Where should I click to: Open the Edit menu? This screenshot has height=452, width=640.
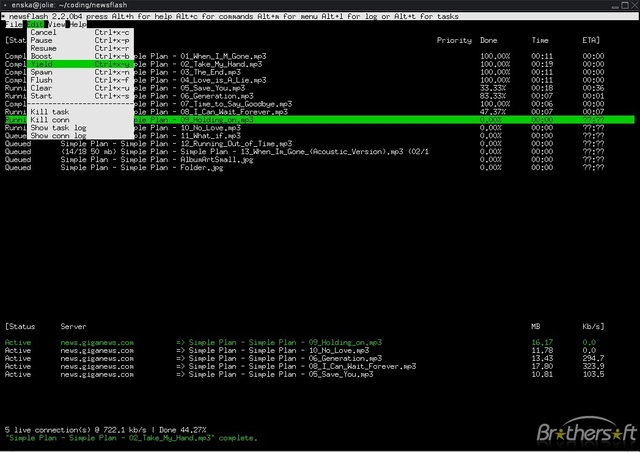pyautogui.click(x=35, y=24)
